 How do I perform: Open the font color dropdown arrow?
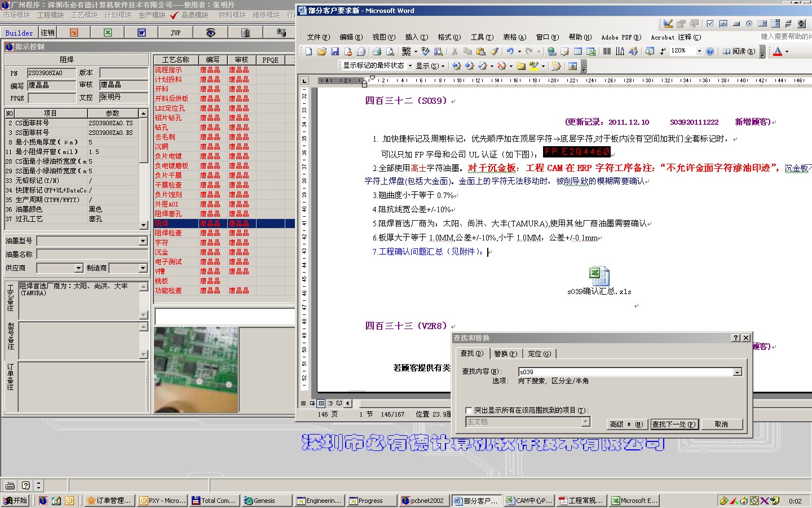click(x=787, y=51)
